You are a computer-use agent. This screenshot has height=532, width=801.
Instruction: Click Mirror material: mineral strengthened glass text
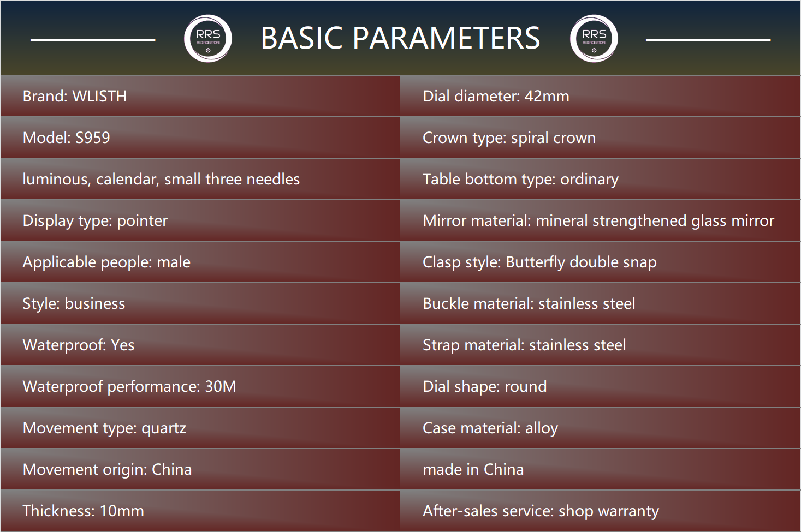click(x=598, y=221)
